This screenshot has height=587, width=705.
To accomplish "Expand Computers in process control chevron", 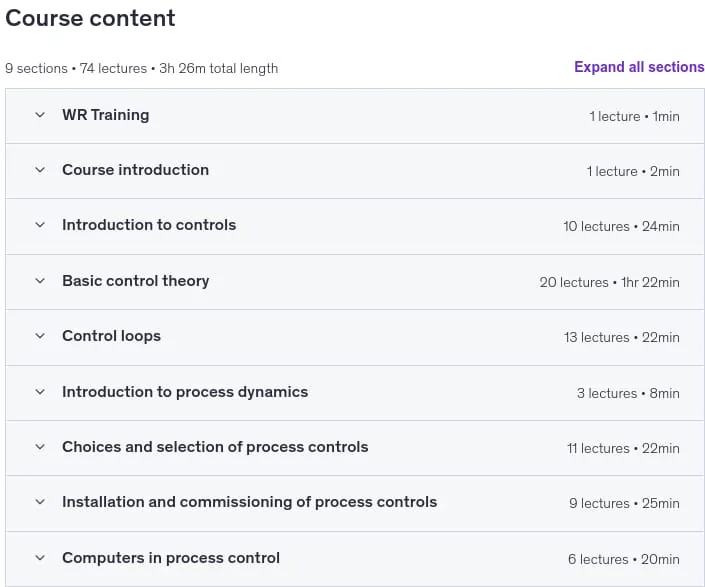I will pyautogui.click(x=40, y=558).
